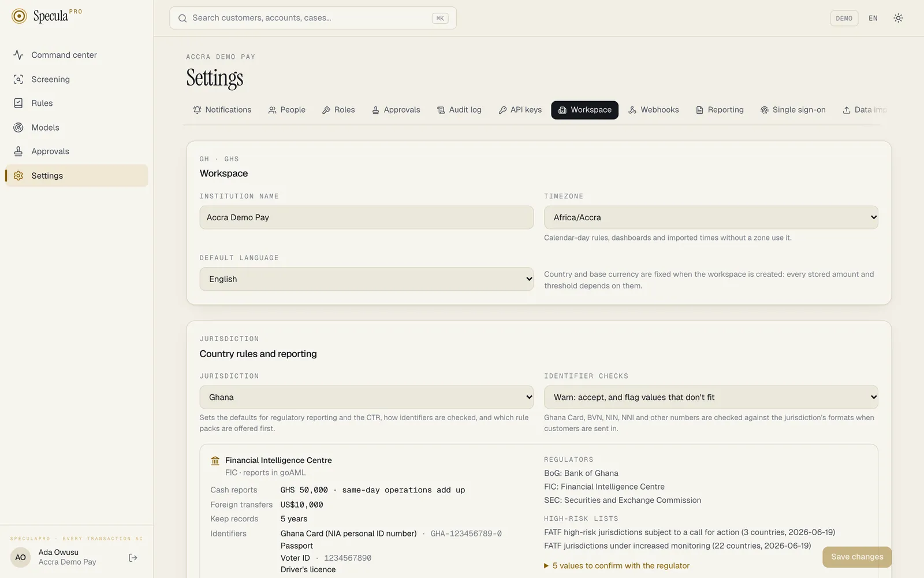The width and height of the screenshot is (924, 578).
Task: Toggle the light/dark theme sun icon
Action: (898, 18)
